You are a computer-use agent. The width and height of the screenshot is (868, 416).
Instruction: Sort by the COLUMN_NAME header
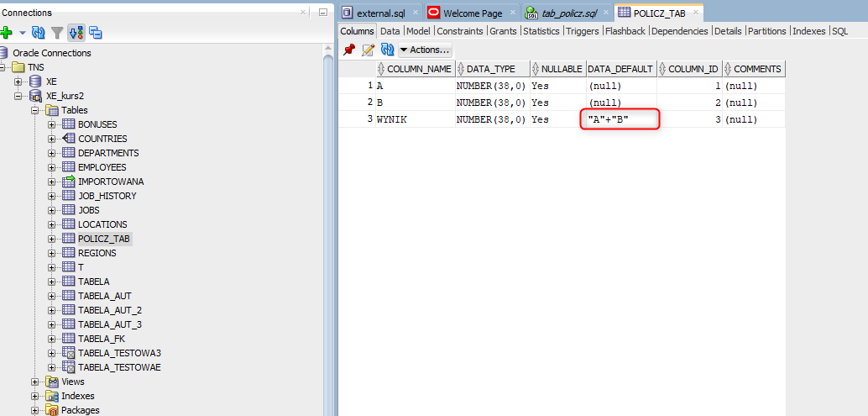[419, 69]
